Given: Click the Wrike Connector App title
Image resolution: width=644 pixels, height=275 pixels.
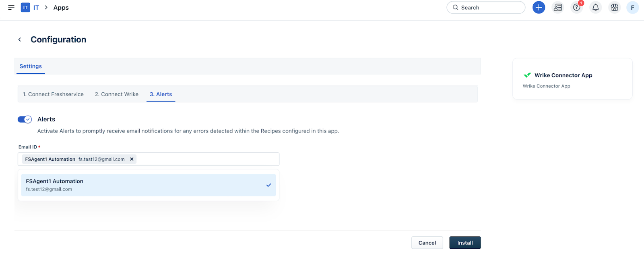Looking at the screenshot, I should tap(563, 75).
